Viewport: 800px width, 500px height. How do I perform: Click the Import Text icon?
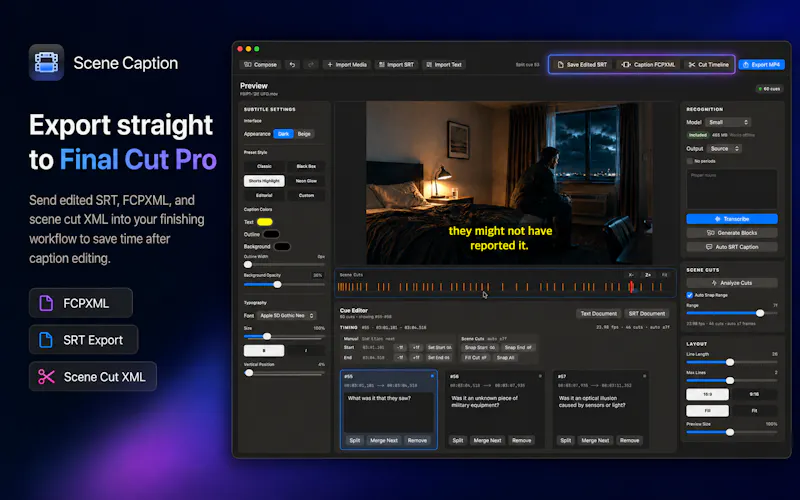[429, 65]
